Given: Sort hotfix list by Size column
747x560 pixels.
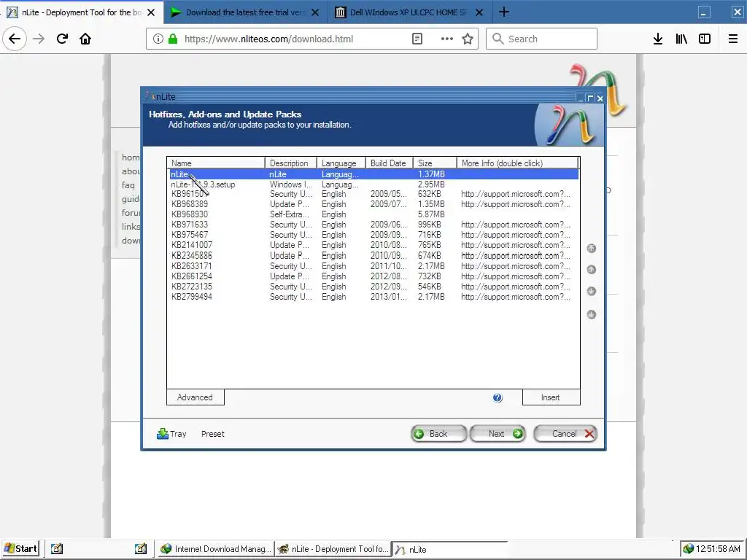Looking at the screenshot, I should click(x=435, y=163).
